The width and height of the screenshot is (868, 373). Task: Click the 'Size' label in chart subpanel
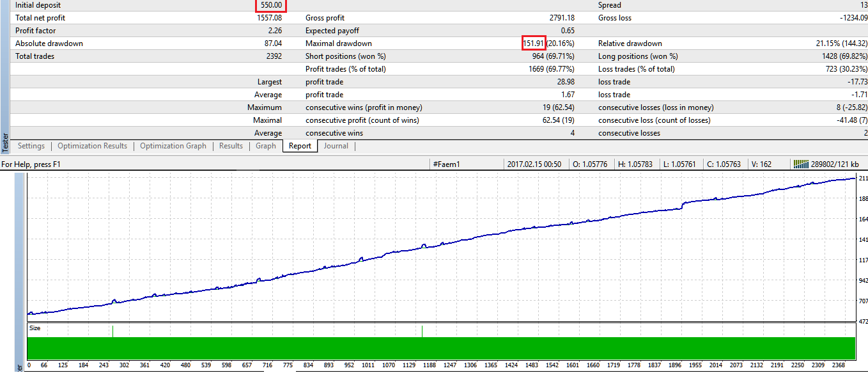(35, 328)
